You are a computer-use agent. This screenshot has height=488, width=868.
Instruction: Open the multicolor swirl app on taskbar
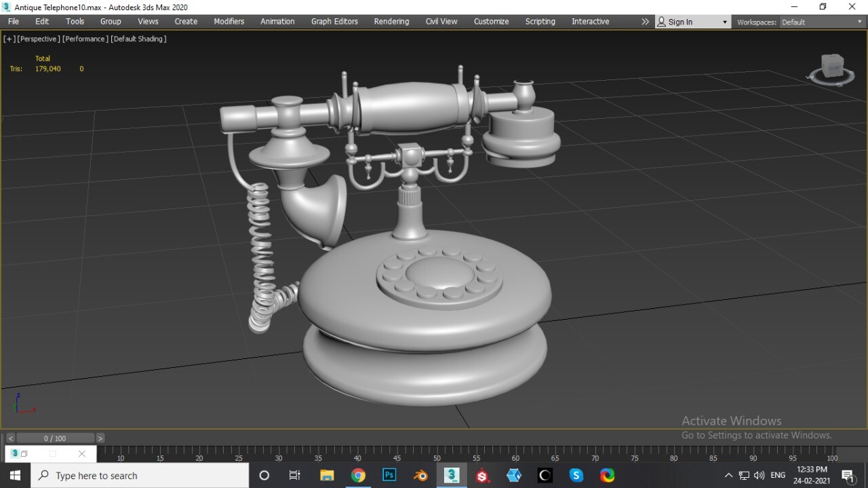click(x=608, y=476)
